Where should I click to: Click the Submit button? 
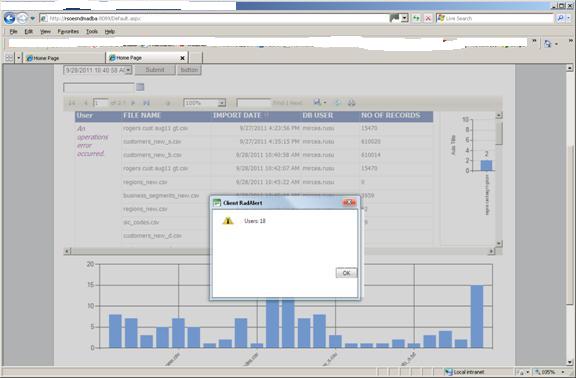(155, 70)
